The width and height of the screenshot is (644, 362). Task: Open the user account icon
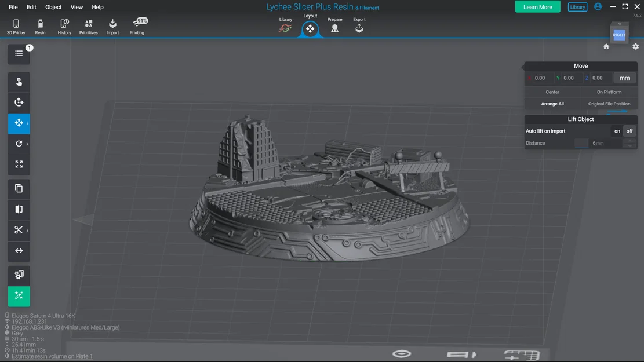point(598,6)
